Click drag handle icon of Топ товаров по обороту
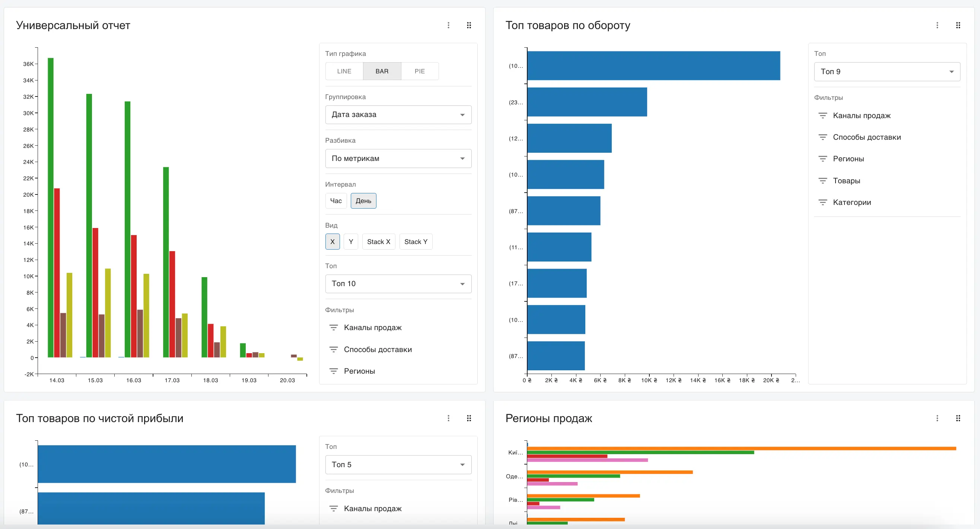 pyautogui.click(x=958, y=25)
